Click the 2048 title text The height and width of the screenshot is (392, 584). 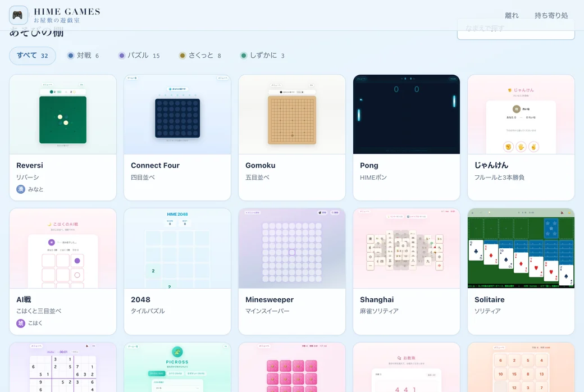(140, 299)
